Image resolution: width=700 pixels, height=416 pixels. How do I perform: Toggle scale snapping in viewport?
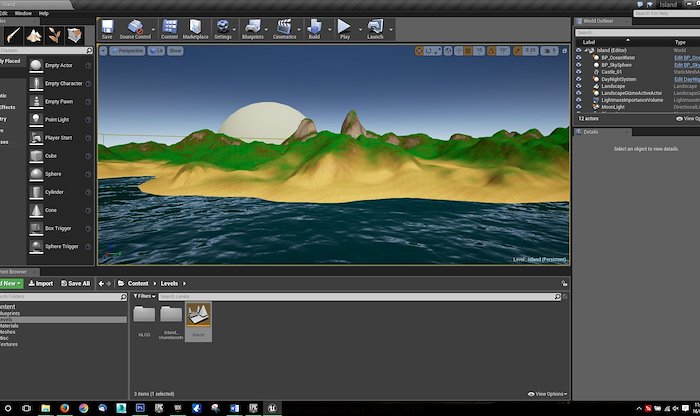pyautogui.click(x=517, y=51)
